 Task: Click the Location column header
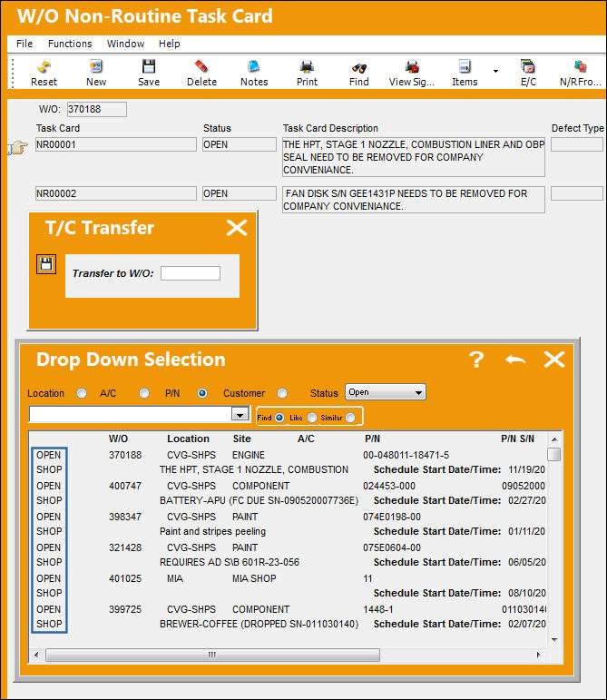(x=188, y=439)
